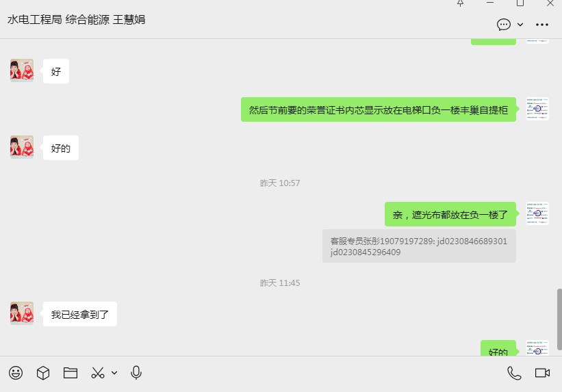Open my avatar beside the 荣誉证书 message
This screenshot has width=562, height=392.
coord(537,109)
